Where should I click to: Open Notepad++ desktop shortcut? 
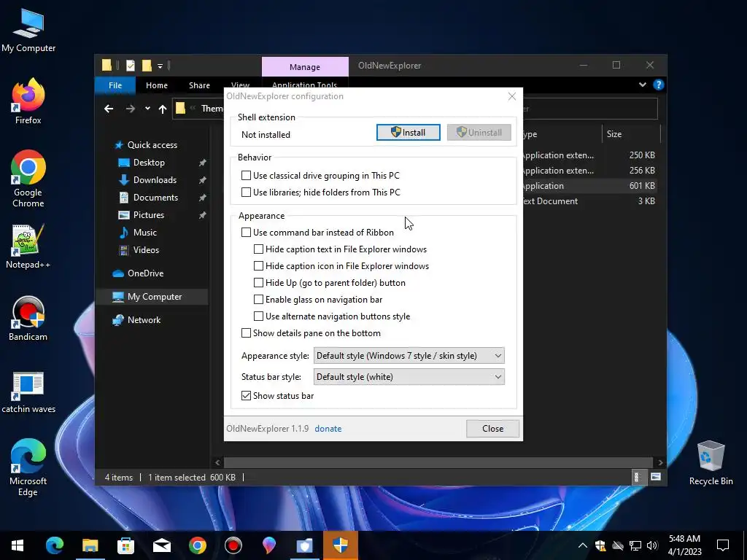(x=28, y=246)
